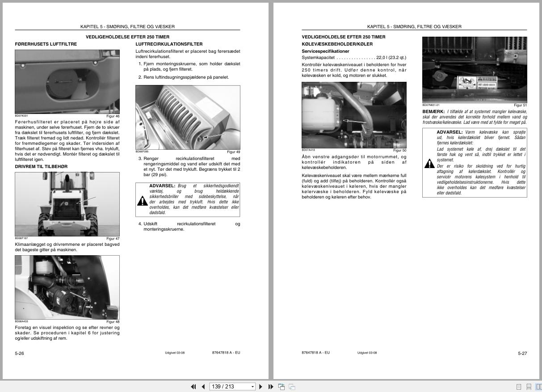
Task: Skip to the last page of the document
Action: pyautogui.click(x=270, y=386)
